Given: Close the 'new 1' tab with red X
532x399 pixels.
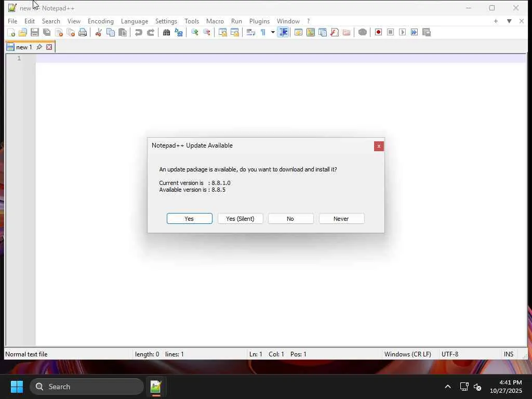Looking at the screenshot, I should [49, 47].
